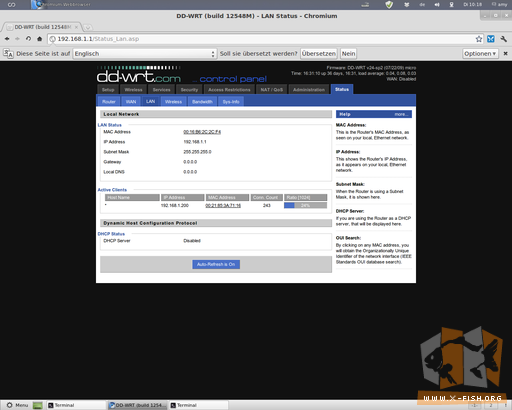Click the Host Name column header
Viewport: 512px width, 410px height.
click(x=132, y=198)
